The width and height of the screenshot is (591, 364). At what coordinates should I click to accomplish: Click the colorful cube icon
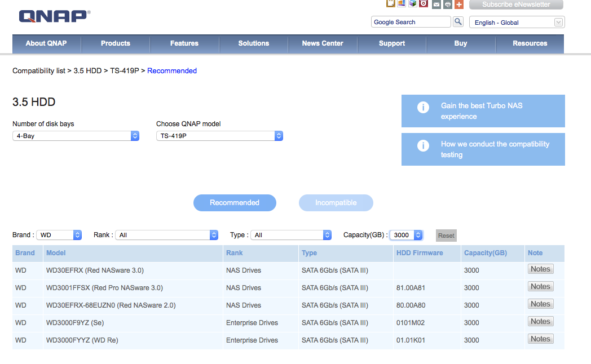tap(413, 4)
